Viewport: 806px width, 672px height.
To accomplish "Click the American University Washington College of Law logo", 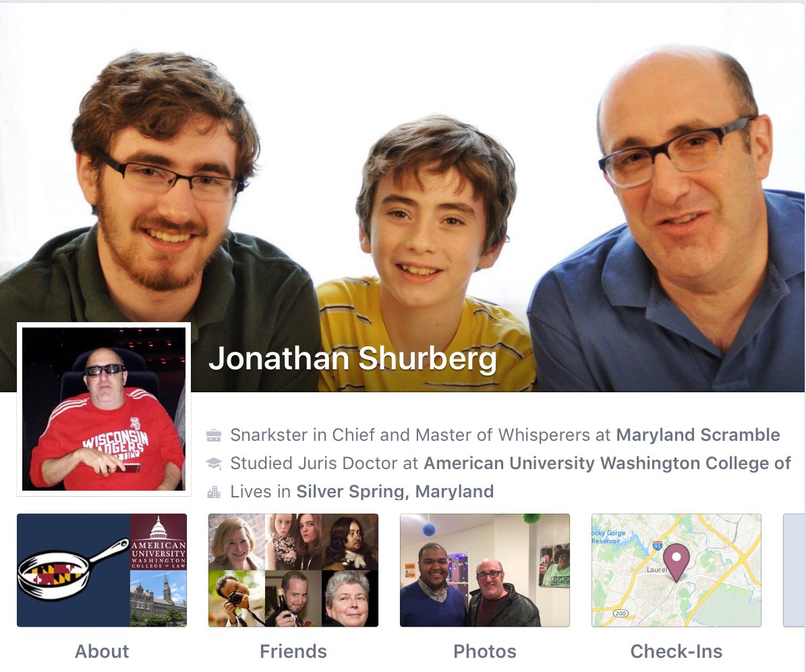I will click(159, 542).
